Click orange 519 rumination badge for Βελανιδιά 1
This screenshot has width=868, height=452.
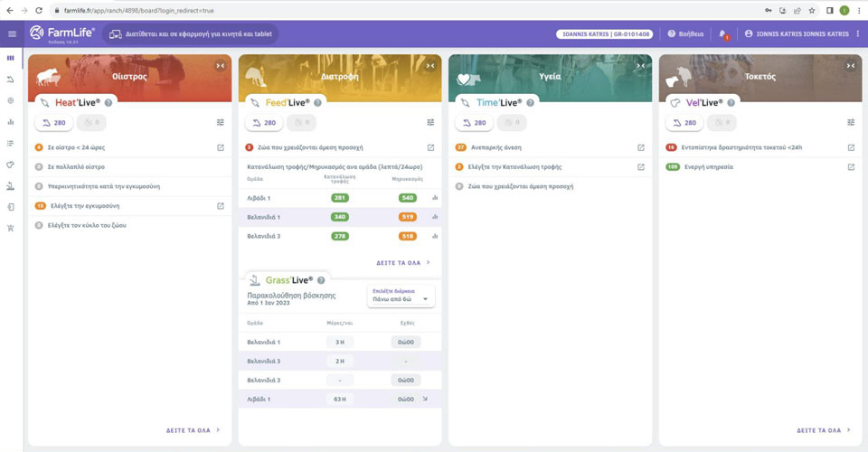coord(408,217)
